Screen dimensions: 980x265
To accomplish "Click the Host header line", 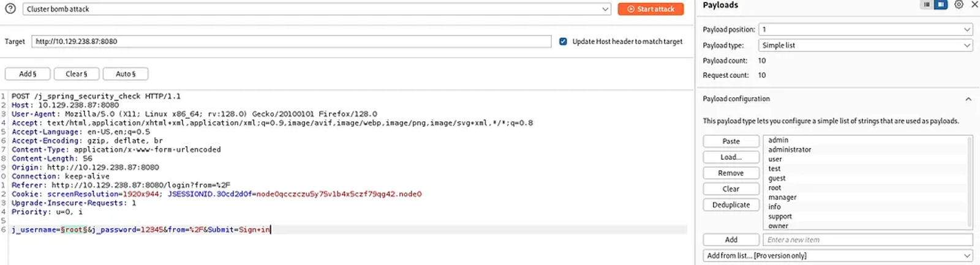I will pyautogui.click(x=65, y=105).
